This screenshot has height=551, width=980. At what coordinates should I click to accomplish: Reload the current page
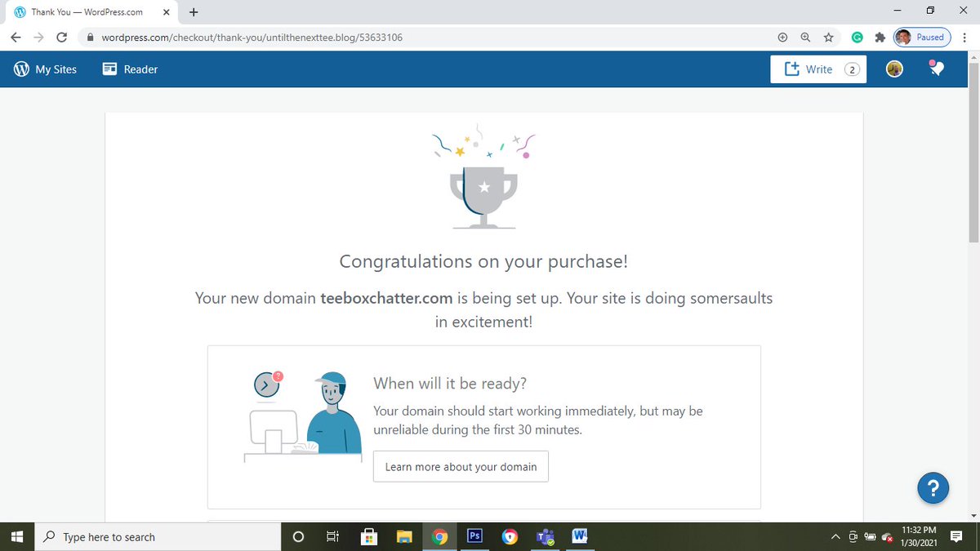(x=61, y=38)
